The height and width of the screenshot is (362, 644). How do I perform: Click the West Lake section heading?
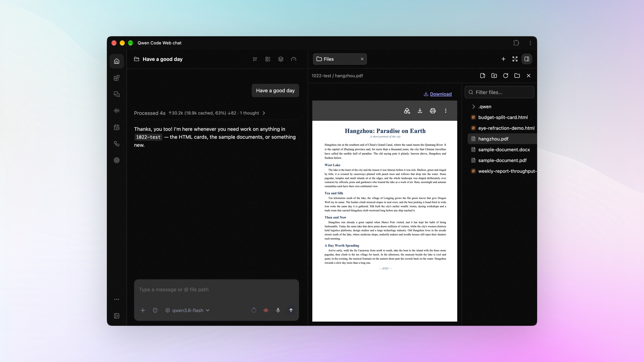pyautogui.click(x=332, y=165)
